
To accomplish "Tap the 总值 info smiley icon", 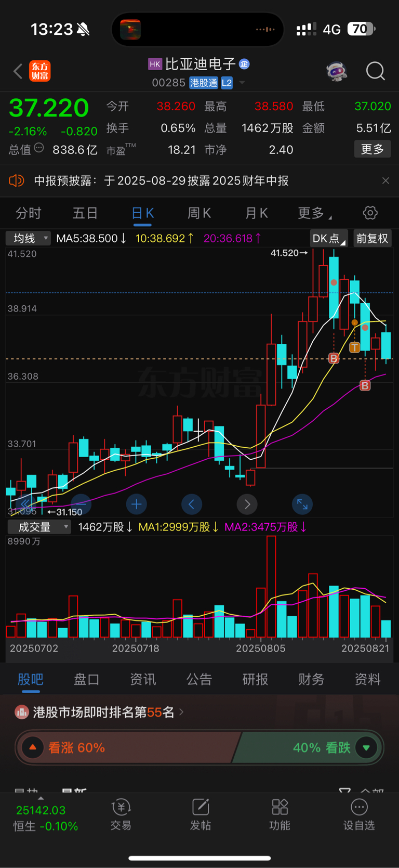I will (39, 148).
